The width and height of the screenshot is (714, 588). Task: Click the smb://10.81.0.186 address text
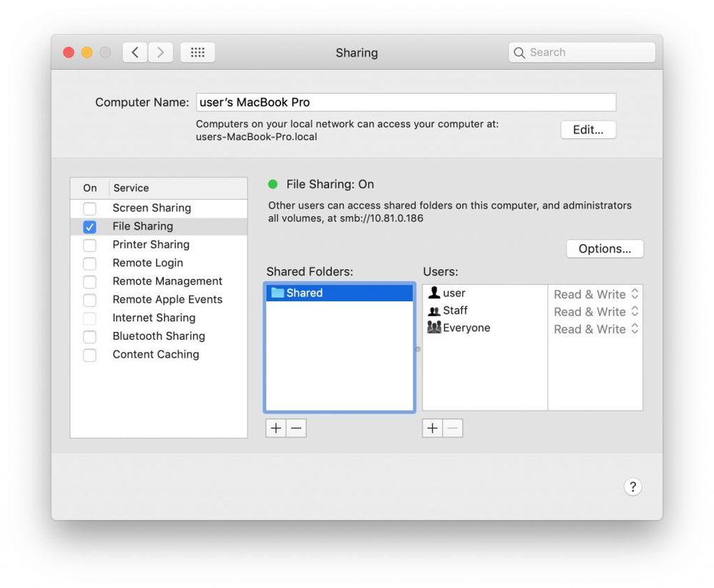pos(381,218)
